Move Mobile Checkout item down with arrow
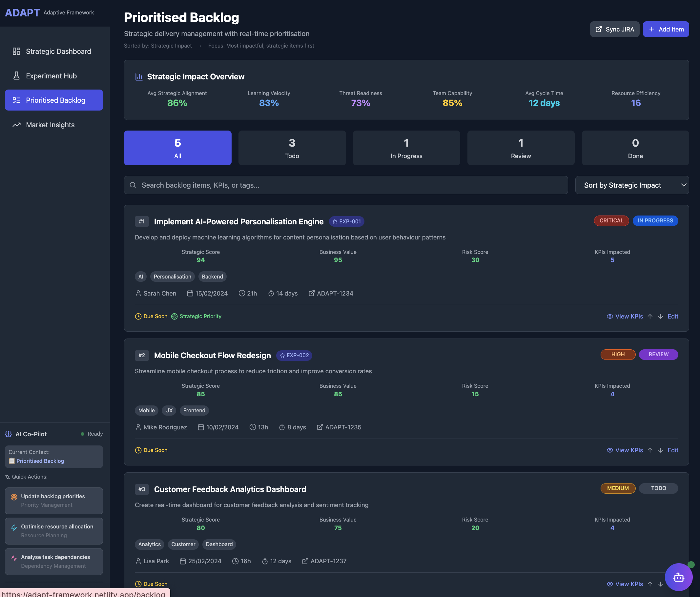Viewport: 700px width, 597px height. tap(660, 450)
